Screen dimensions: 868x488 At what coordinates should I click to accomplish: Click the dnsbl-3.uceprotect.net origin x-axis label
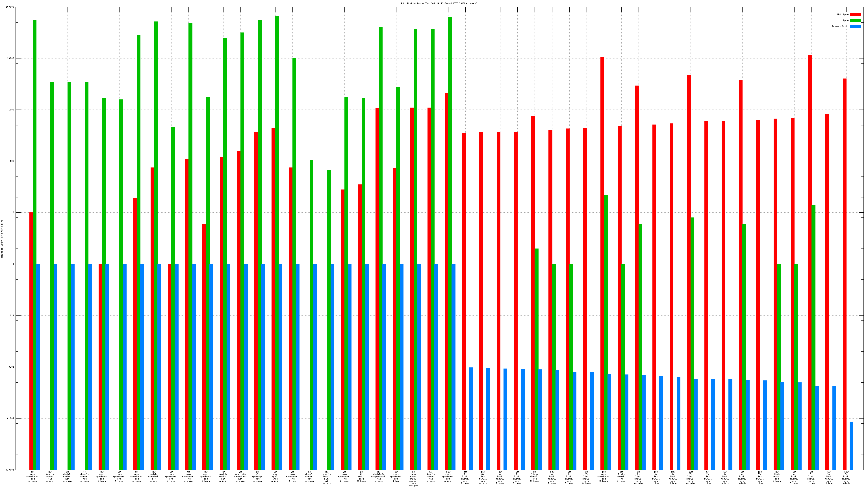[x=240, y=476]
